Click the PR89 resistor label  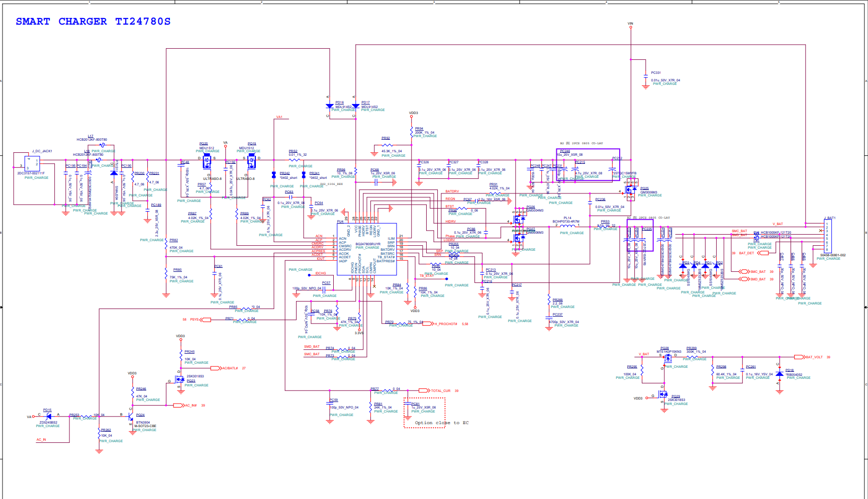pos(244,214)
